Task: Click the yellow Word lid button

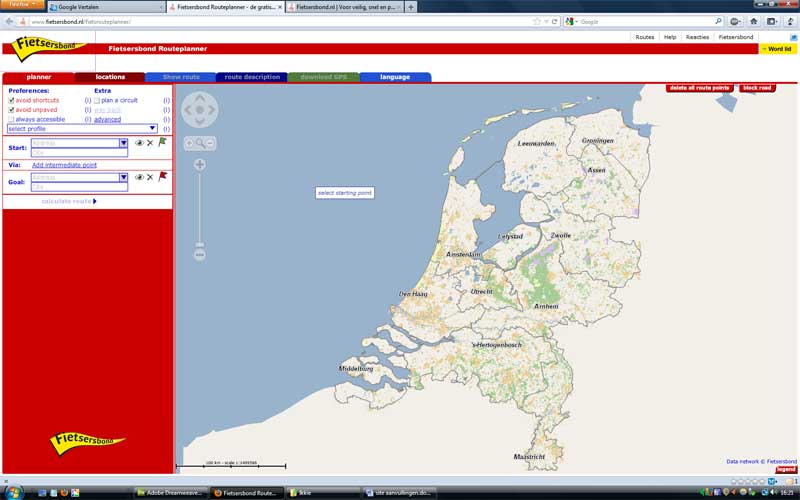Action: click(778, 49)
